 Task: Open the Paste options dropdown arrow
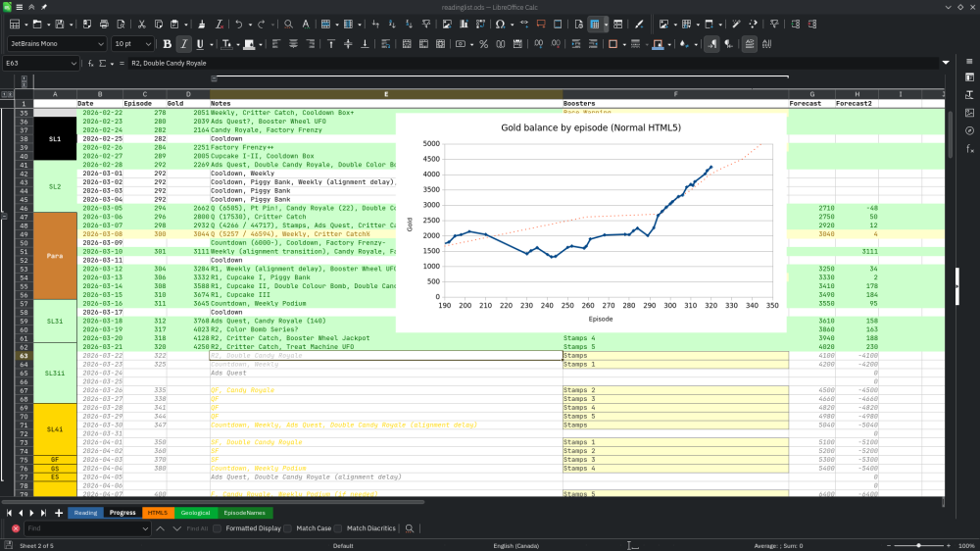coord(186,25)
